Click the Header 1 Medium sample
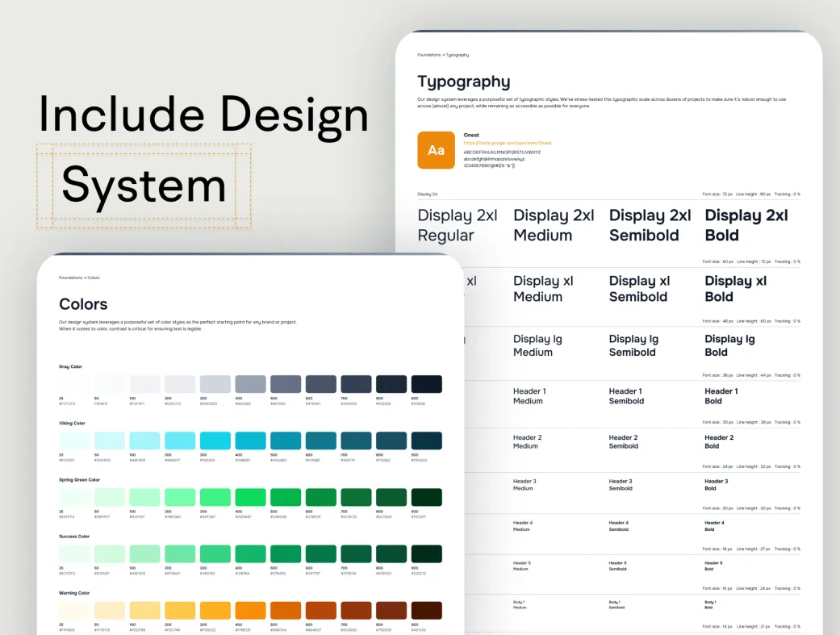 (x=529, y=396)
